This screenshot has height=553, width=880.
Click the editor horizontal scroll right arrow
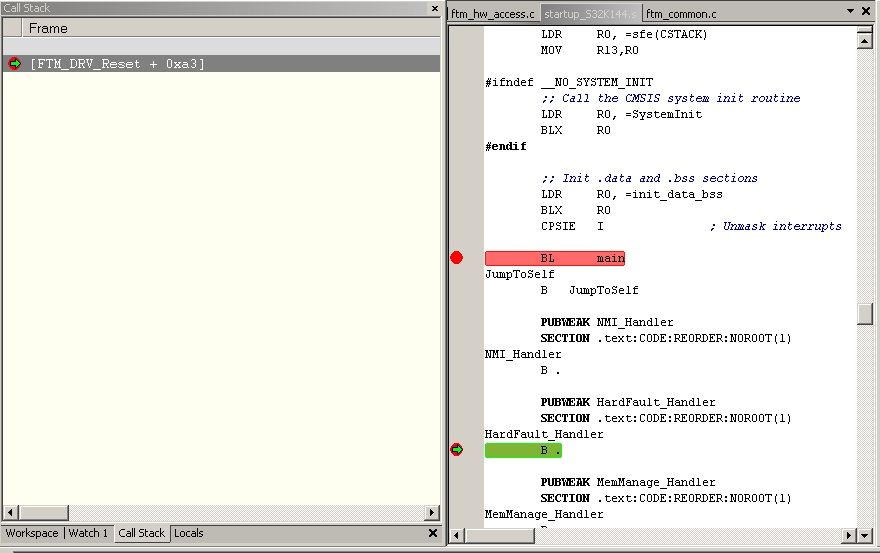pos(850,536)
